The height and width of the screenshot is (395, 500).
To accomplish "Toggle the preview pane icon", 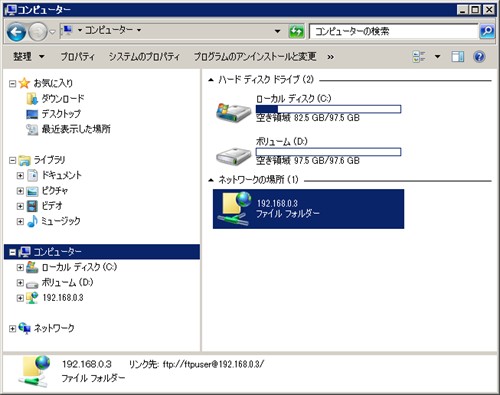I will point(458,57).
